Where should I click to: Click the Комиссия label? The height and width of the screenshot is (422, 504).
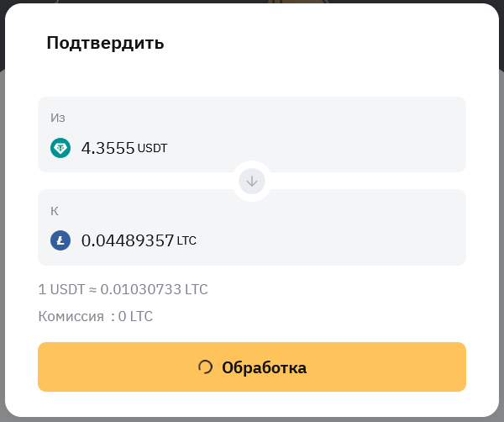(72, 317)
